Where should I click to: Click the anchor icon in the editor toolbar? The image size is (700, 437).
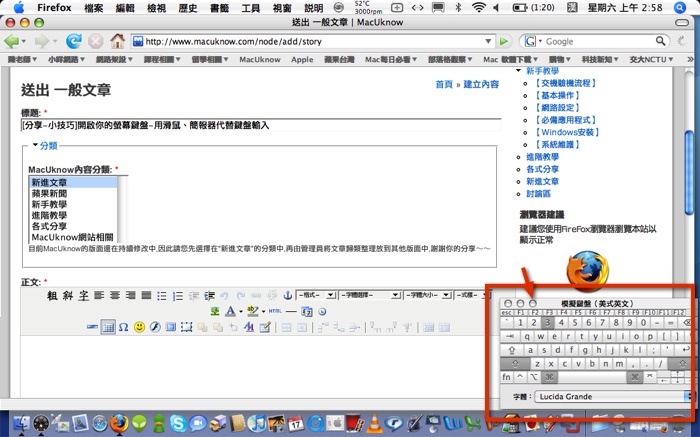pos(288,295)
